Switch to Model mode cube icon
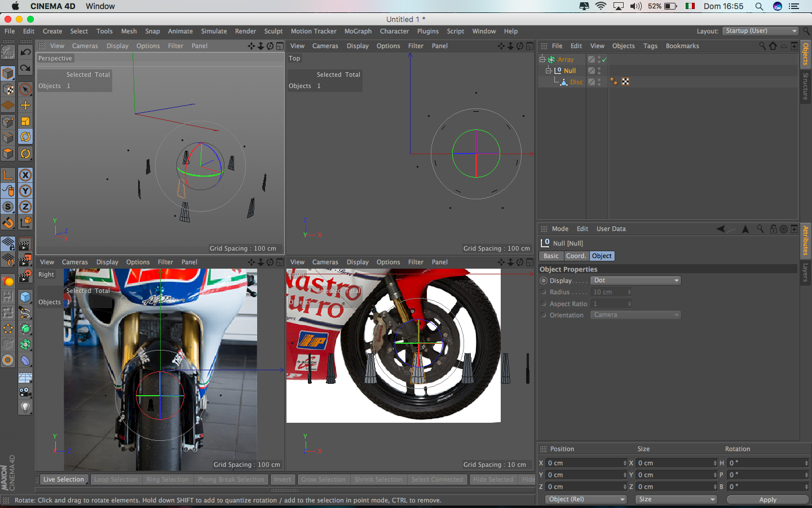 click(8, 73)
